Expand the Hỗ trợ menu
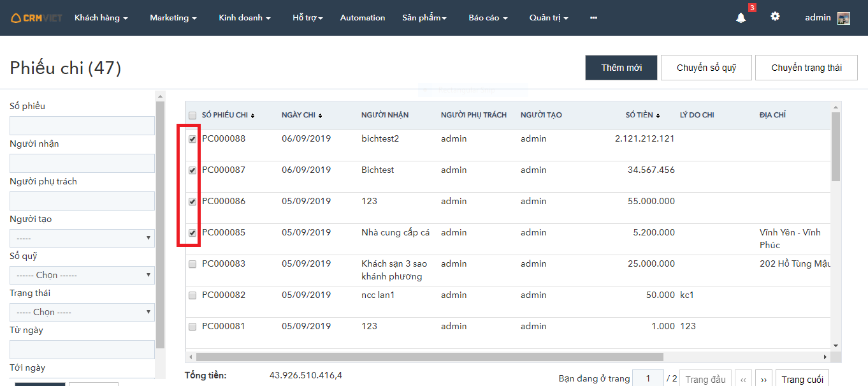This screenshot has width=868, height=386. point(308,18)
